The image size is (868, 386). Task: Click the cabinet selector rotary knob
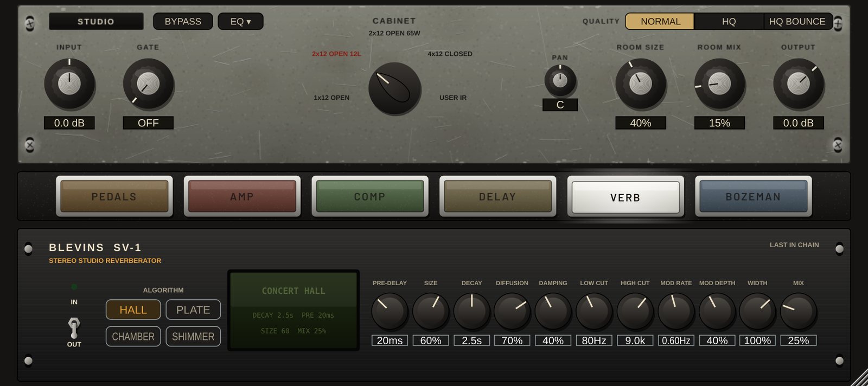click(394, 88)
